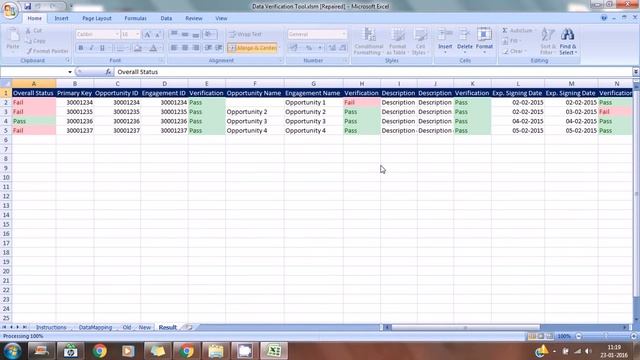This screenshot has height=360, width=640.
Task: Open Excel Help question mark icon
Action: tap(604, 18)
